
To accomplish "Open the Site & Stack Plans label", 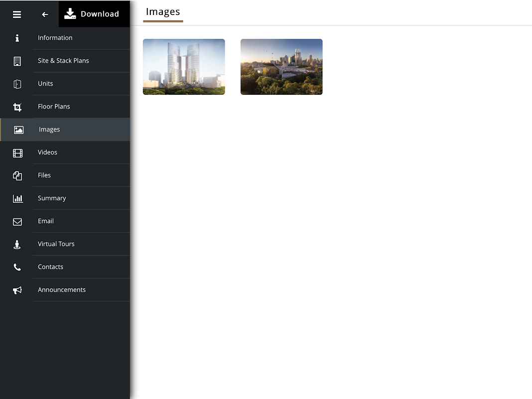I will coord(63,60).
